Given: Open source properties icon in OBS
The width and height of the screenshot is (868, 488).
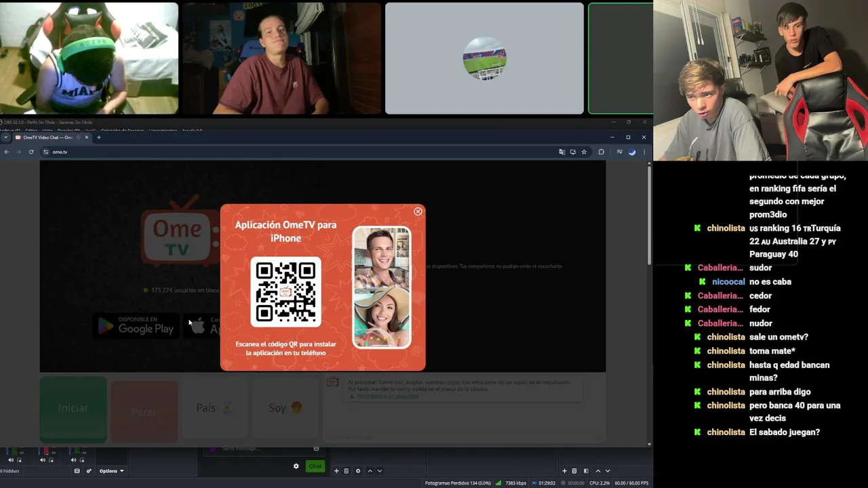Looking at the screenshot, I should tap(586, 471).
